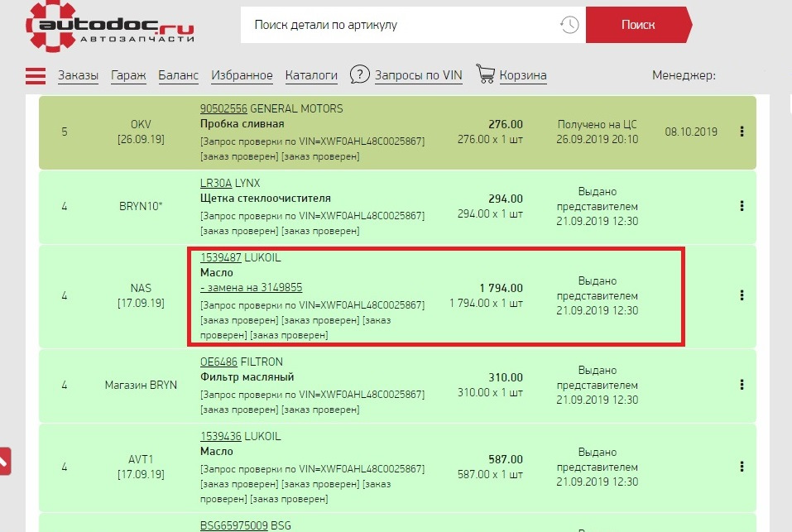Click bold price 587.00

(506, 459)
